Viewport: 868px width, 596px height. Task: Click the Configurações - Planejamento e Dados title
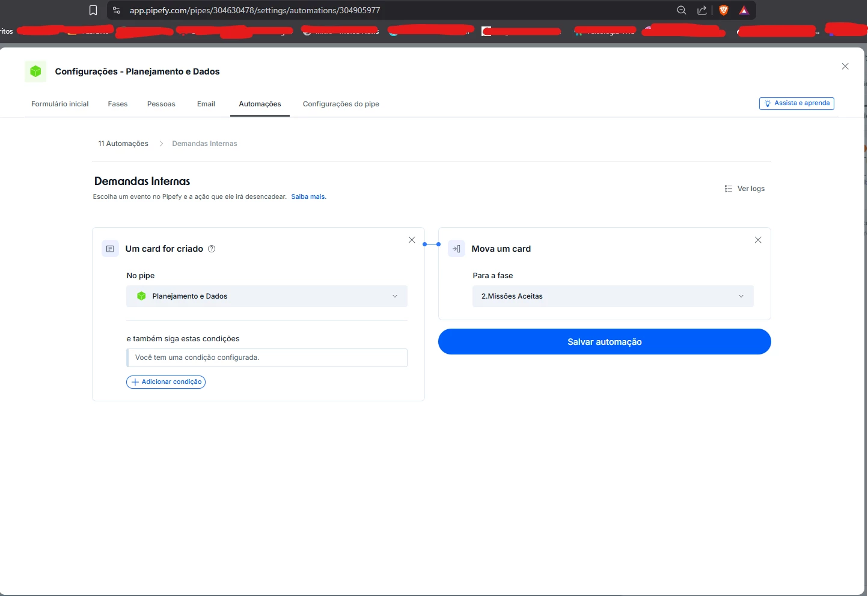(137, 71)
